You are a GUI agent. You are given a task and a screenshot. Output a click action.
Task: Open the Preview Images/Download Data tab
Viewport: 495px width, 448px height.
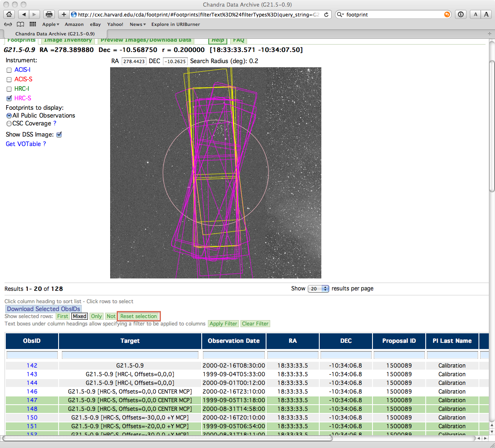146,40
